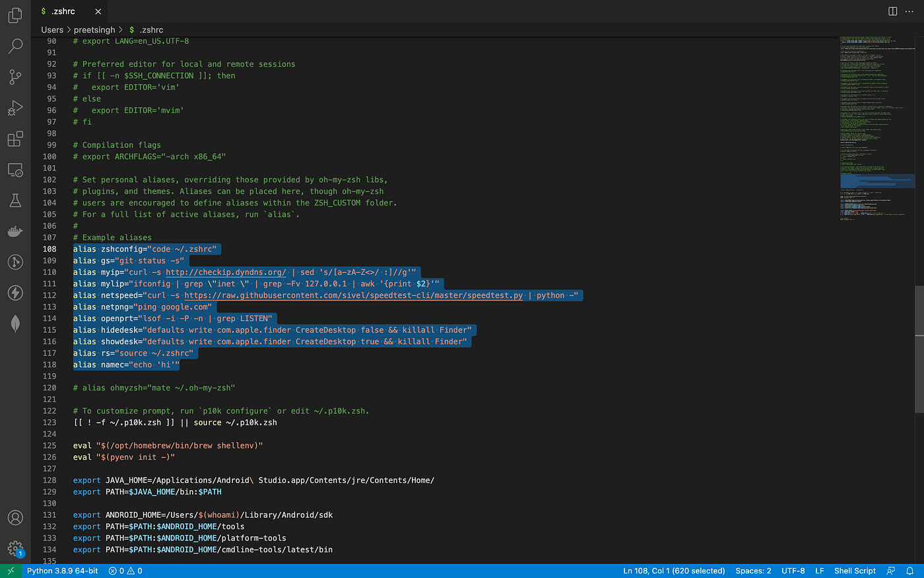Open the Source Control view
The width and height of the screenshot is (924, 578).
point(15,77)
